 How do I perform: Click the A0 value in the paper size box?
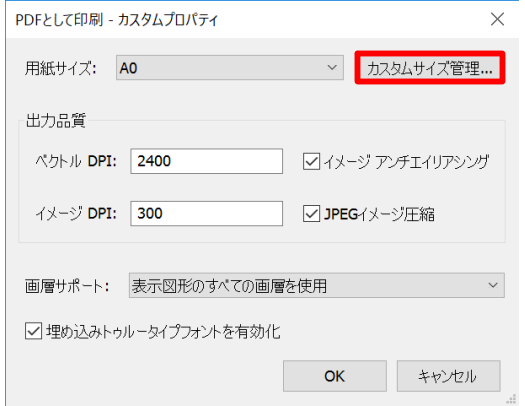[x=129, y=68]
